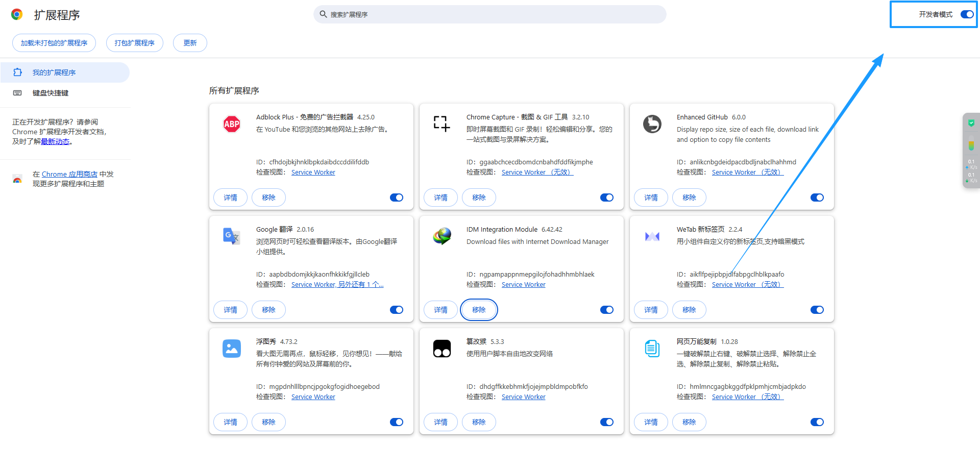Screen dimensions: 980x469
Task: Disable the Google 翻译 extension
Action: (x=397, y=310)
